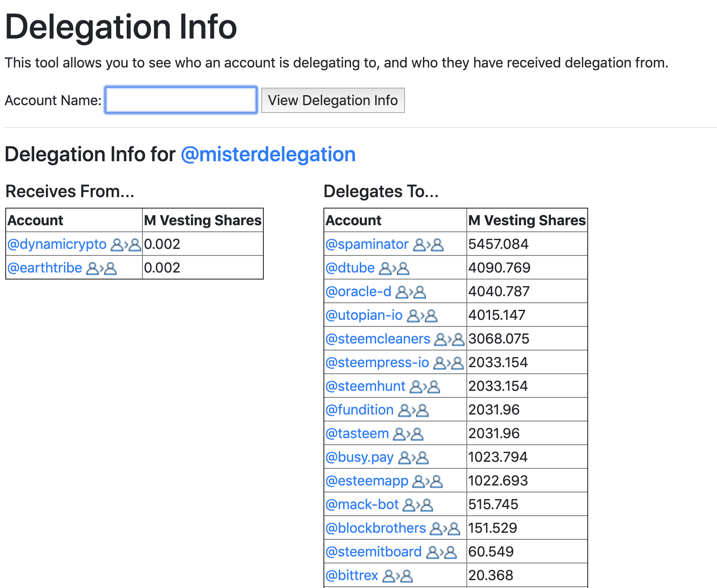Open the @dynamicrypto account link
The image size is (717, 588).
pyautogui.click(x=57, y=244)
